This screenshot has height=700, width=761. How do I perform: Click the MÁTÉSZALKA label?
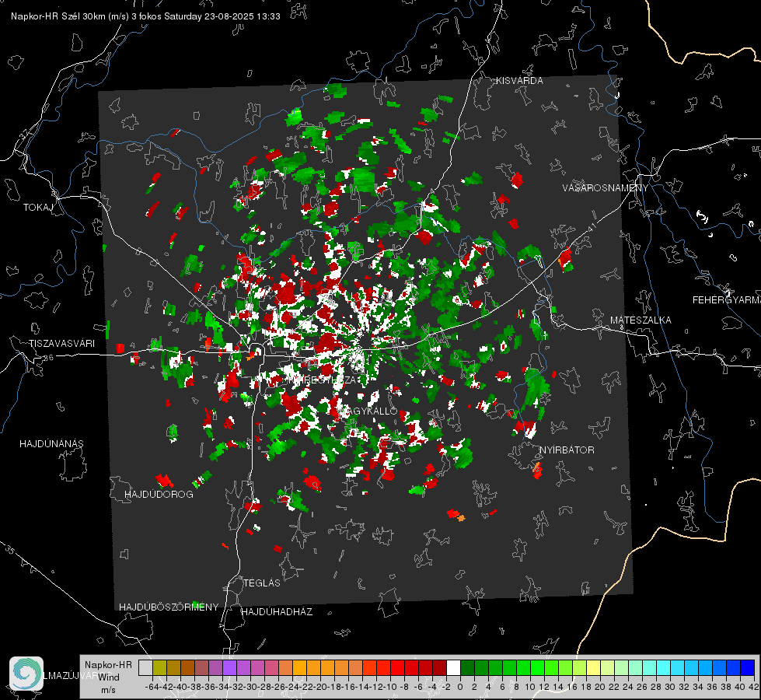641,320
